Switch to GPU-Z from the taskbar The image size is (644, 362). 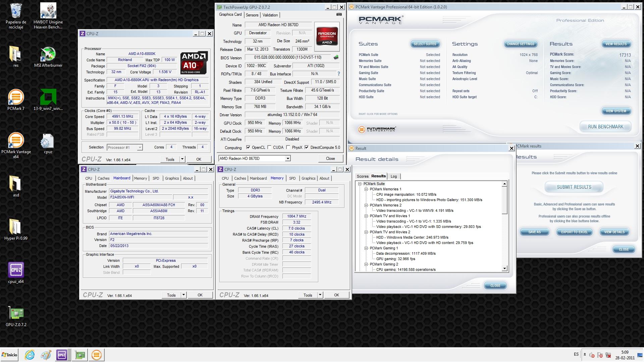pyautogui.click(x=80, y=355)
